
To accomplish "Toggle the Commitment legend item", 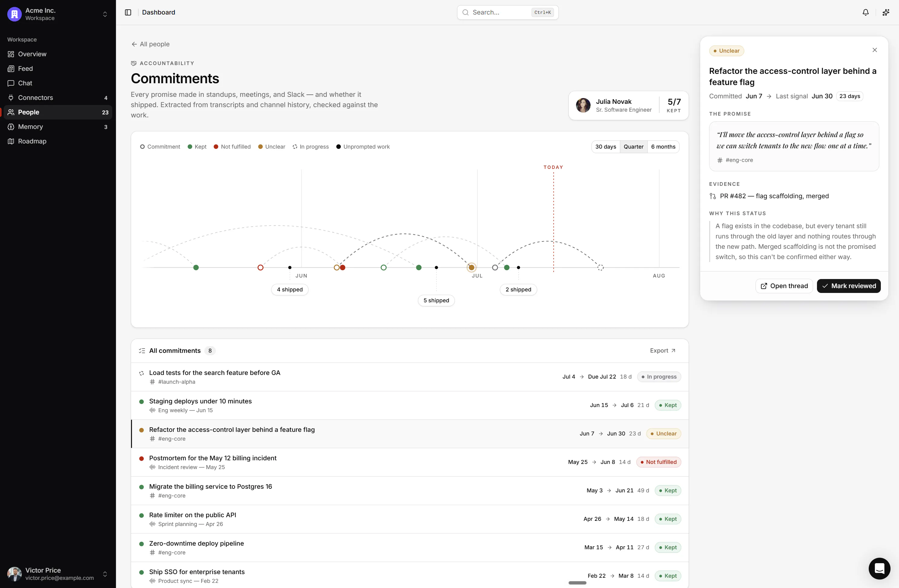I will click(160, 147).
